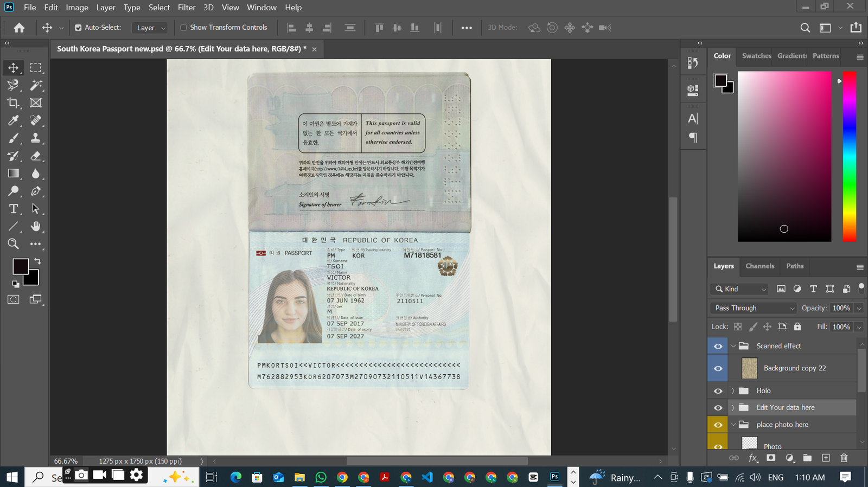The width and height of the screenshot is (868, 487).
Task: Switch to the Channels tab
Action: click(x=759, y=266)
